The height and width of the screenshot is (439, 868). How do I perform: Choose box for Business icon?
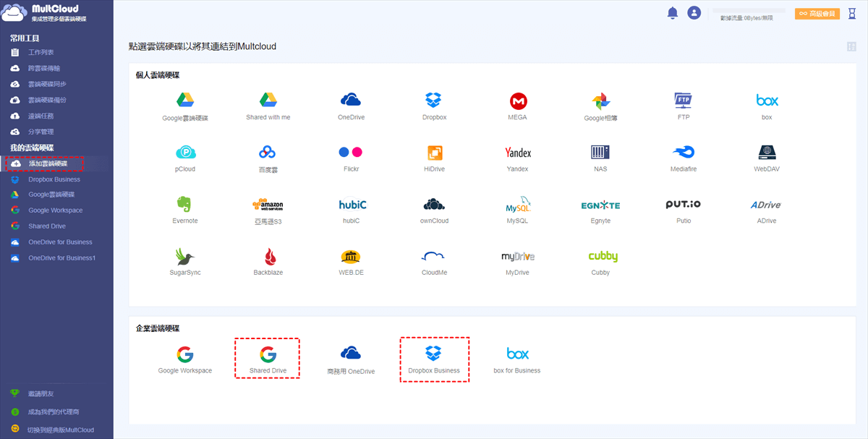click(x=517, y=354)
